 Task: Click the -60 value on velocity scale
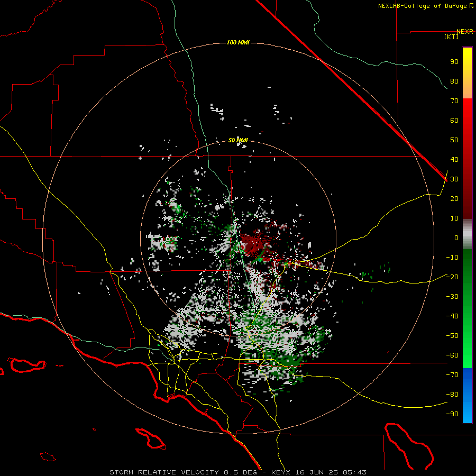452,355
